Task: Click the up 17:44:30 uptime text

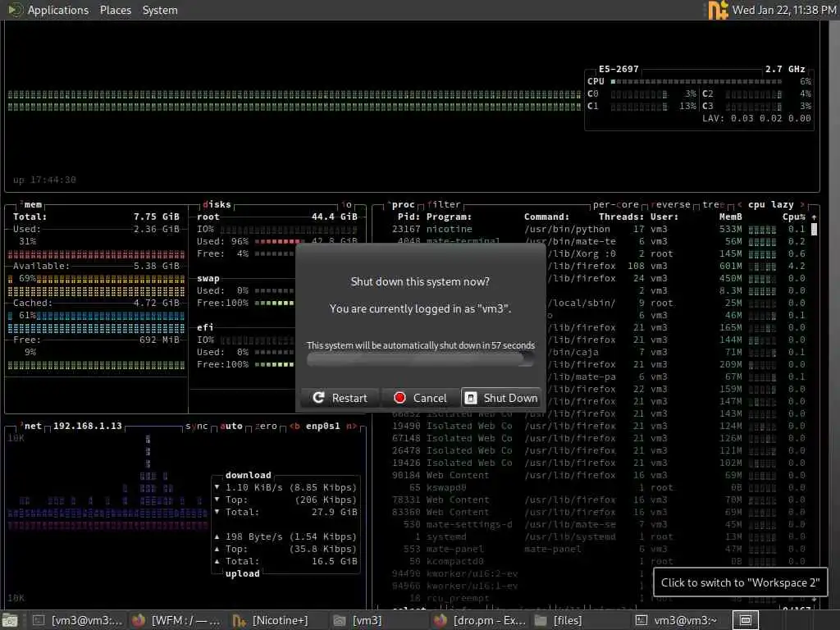Action: click(44, 180)
